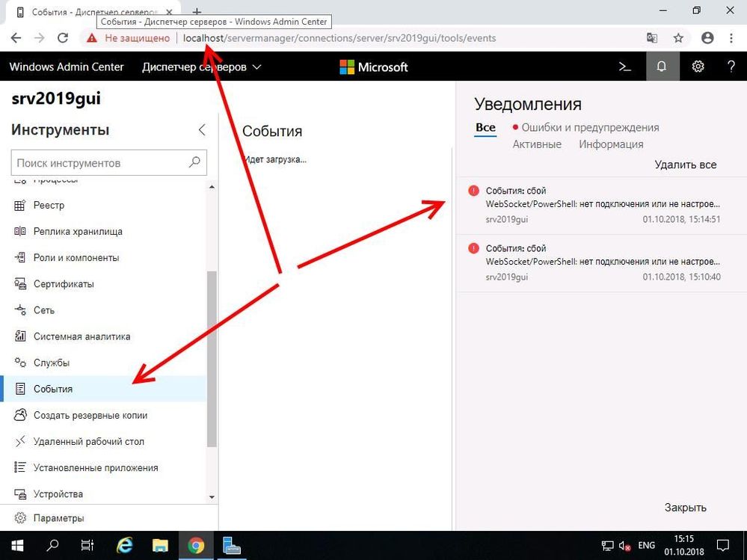The height and width of the screenshot is (560, 747).
Task: Select Сертификаты in the tools list
Action: [x=103, y=284]
